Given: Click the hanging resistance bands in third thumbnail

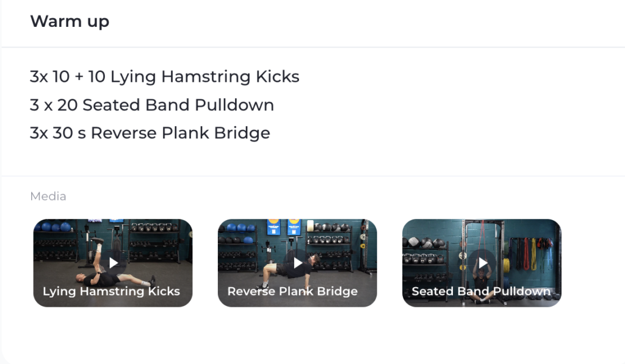Looking at the screenshot, I should [x=525, y=251].
